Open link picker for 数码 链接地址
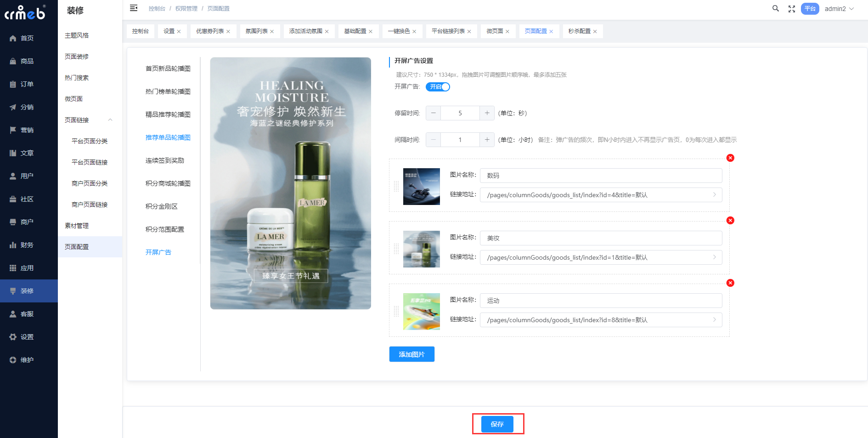Image resolution: width=868 pixels, height=438 pixels. pos(714,195)
